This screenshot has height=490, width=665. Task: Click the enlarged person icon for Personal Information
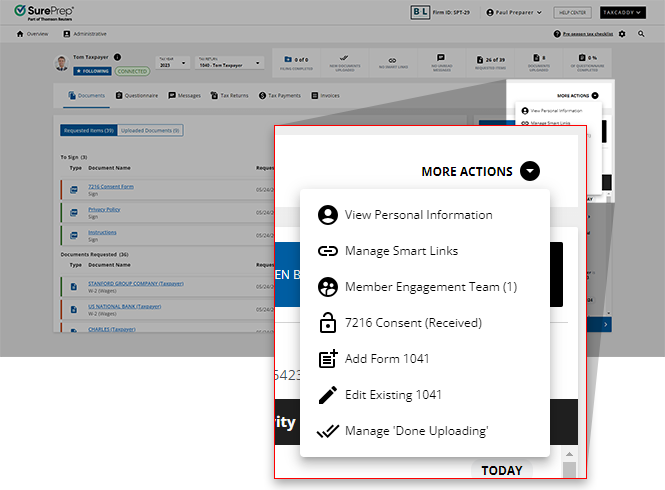click(328, 215)
